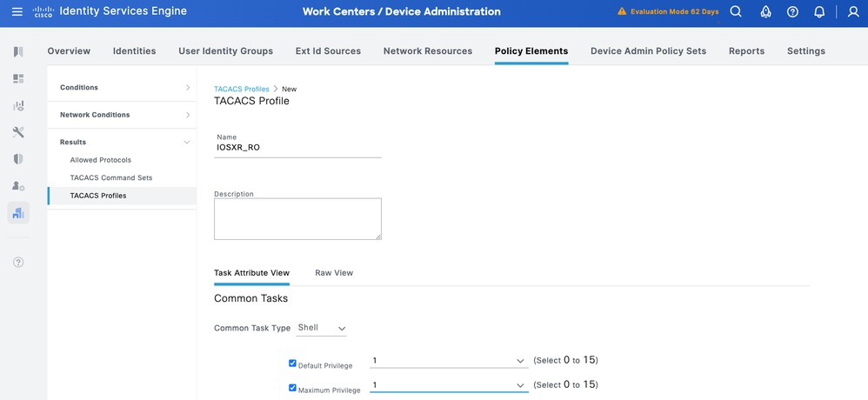Screen dimensions: 868x400
Task: Open the operations tools sidebar icon
Action: pyautogui.click(x=18, y=132)
